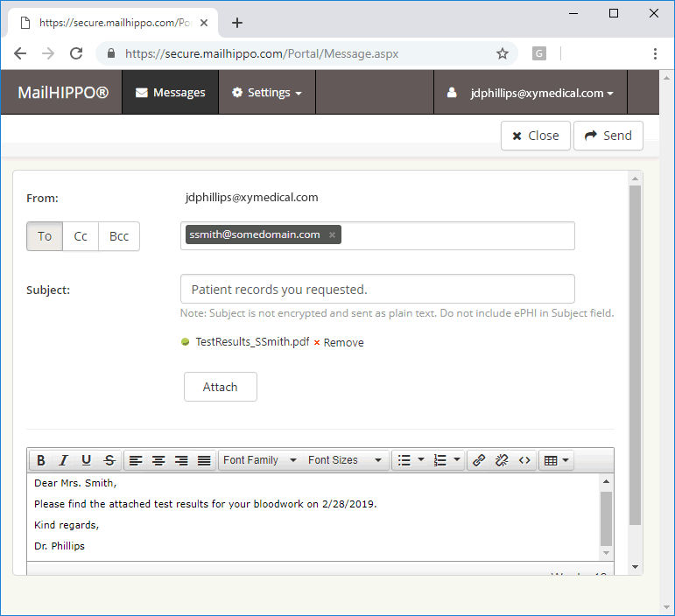
Task: Toggle underline formatting
Action: [86, 460]
